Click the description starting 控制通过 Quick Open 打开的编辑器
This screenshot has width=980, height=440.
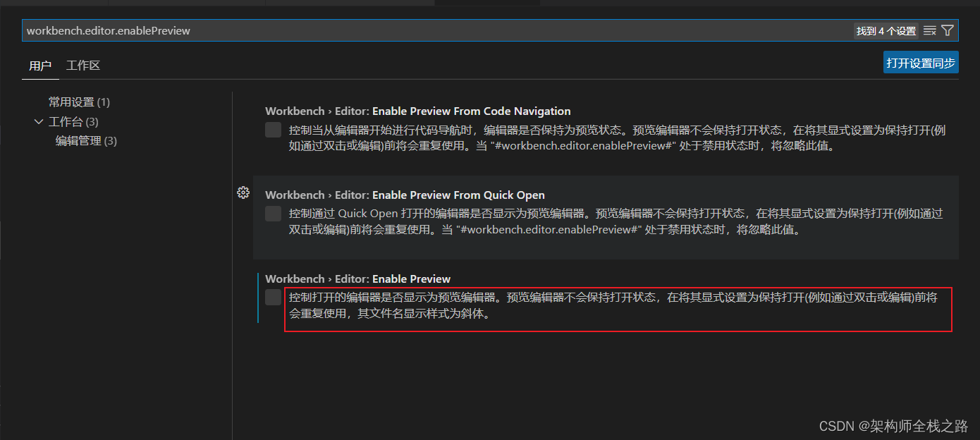point(615,221)
